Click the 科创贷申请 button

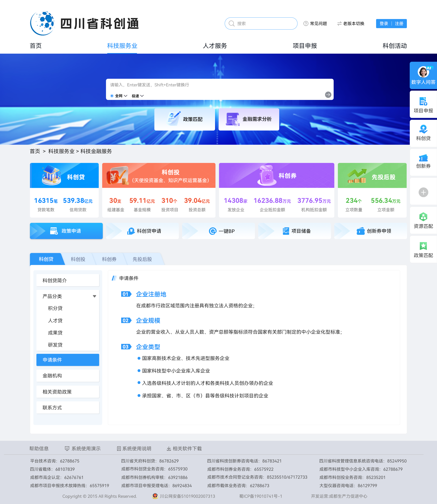[144, 231]
